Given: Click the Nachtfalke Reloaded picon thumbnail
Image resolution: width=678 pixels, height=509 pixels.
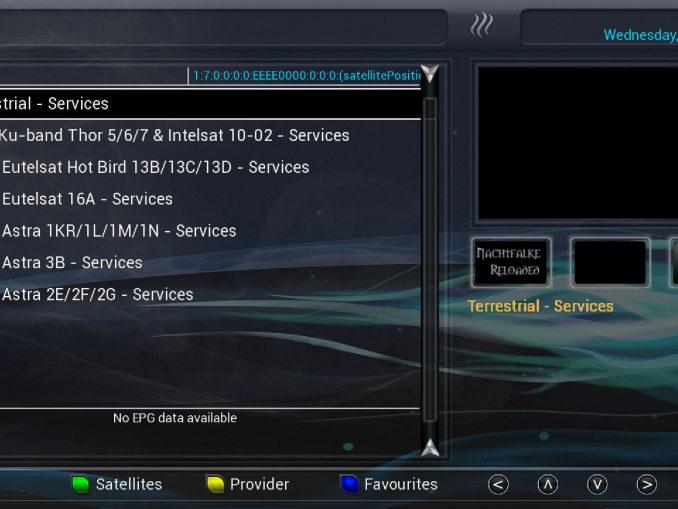Looking at the screenshot, I should pos(511,262).
